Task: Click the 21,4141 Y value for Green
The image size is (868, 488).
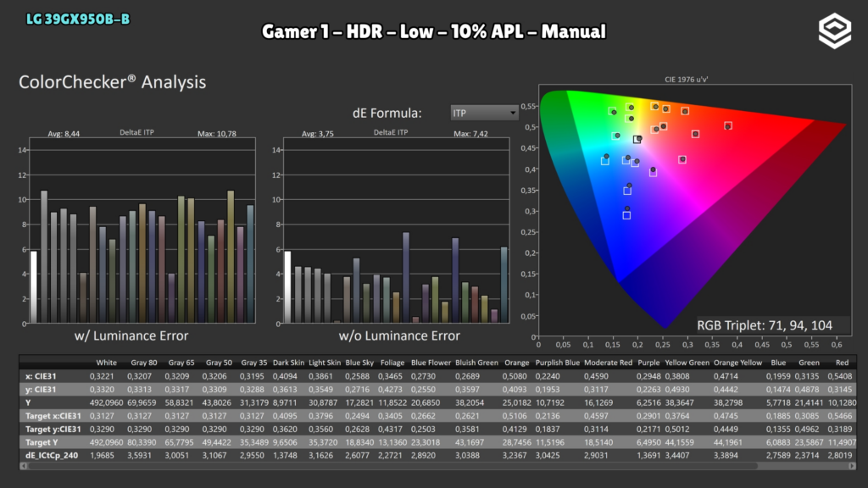Action: 810,402
